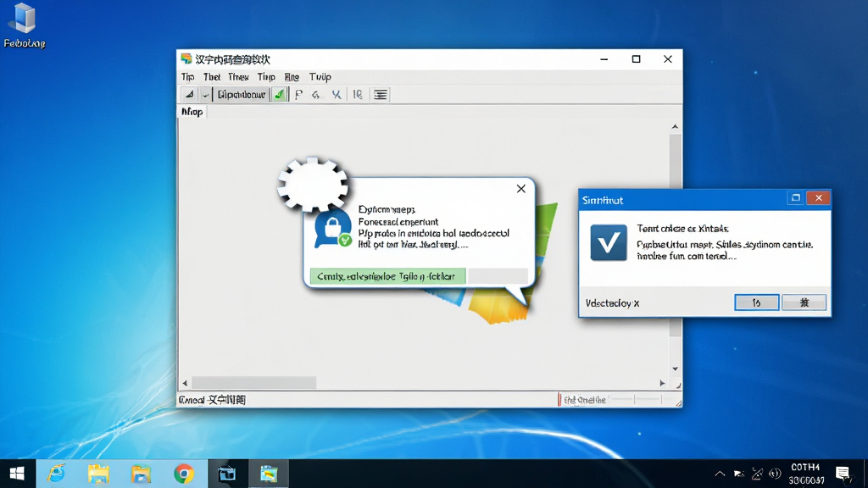Open the notification center icon

click(x=843, y=474)
